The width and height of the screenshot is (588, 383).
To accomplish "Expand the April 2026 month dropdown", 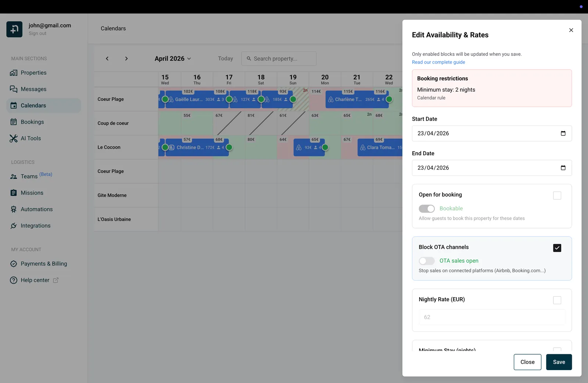I will 173,58.
